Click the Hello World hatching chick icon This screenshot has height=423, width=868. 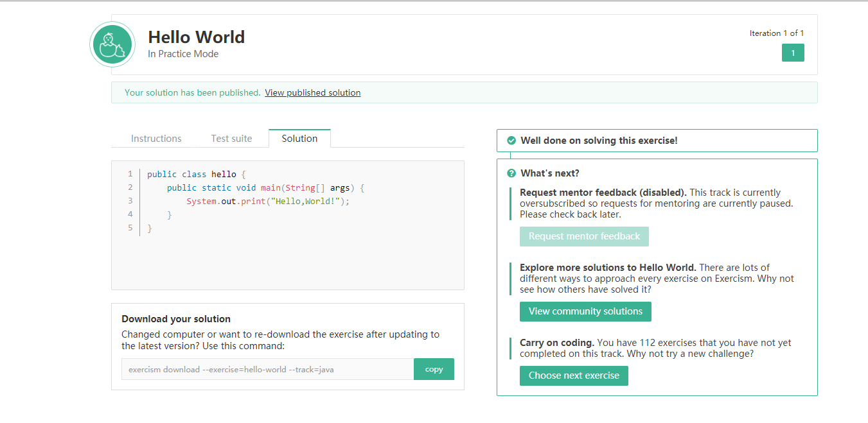click(x=112, y=44)
